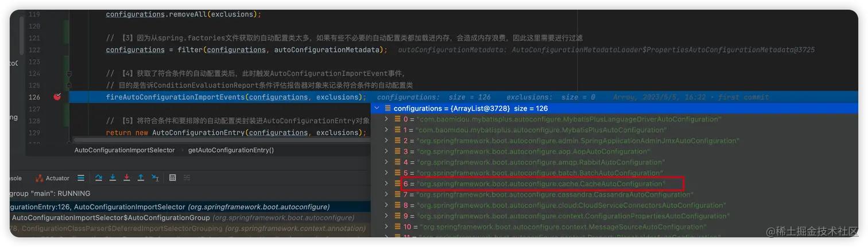The width and height of the screenshot is (868, 247).
Task: Expand element 9 ConfigurationPropertiesAutoConfiguration
Action: pyautogui.click(x=386, y=216)
